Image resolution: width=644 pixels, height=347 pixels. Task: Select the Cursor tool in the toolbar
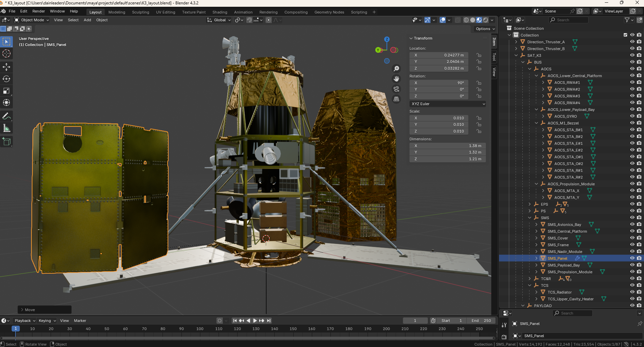(6, 53)
